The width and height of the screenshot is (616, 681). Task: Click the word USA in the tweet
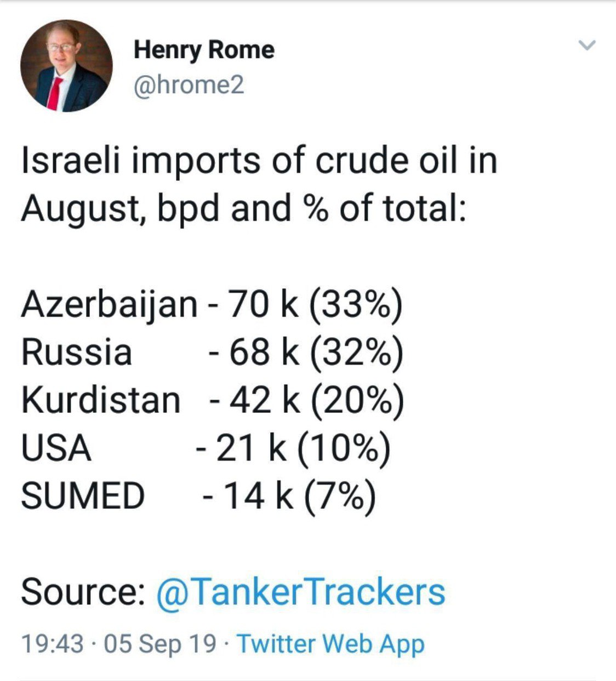pyautogui.click(x=56, y=448)
